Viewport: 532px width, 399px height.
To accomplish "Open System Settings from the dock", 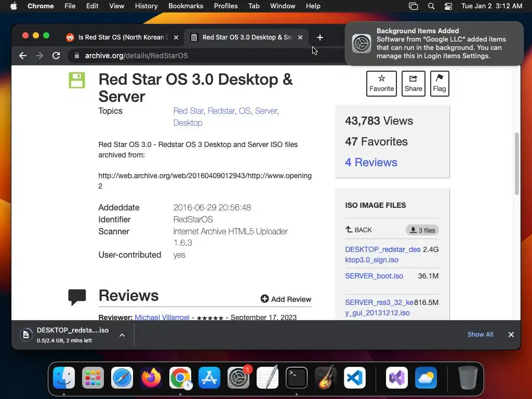I will pos(238,378).
